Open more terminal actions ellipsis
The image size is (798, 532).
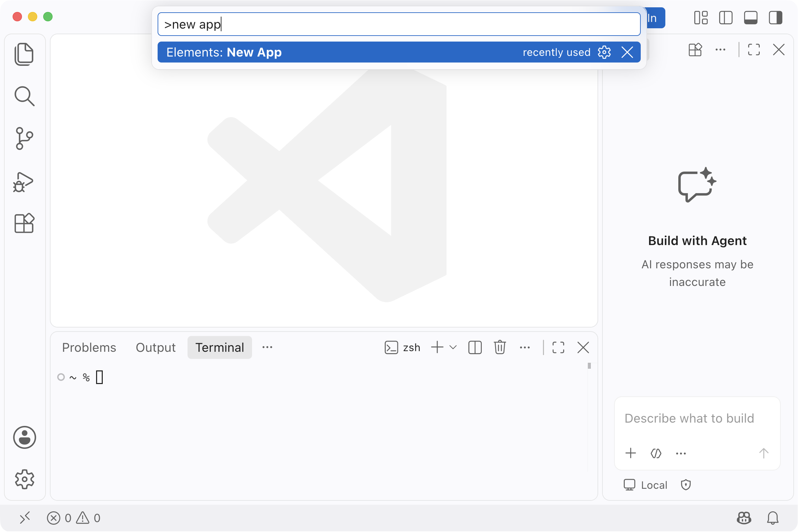tap(525, 347)
